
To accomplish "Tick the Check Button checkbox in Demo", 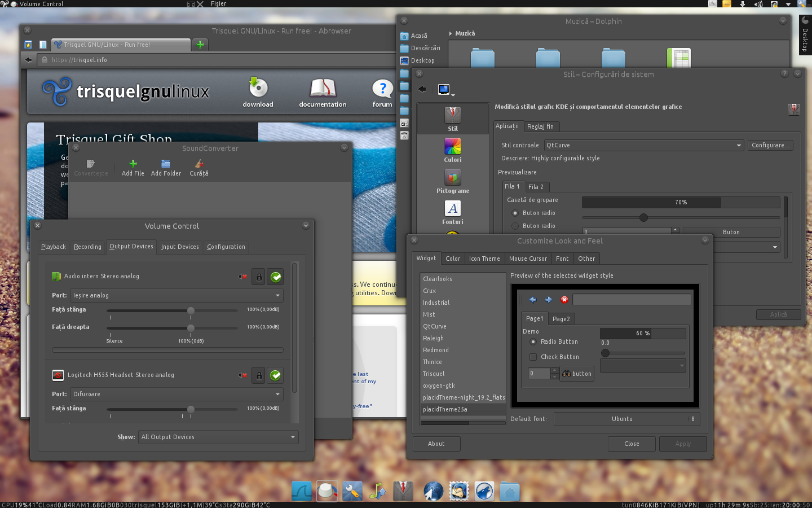I will (x=533, y=357).
